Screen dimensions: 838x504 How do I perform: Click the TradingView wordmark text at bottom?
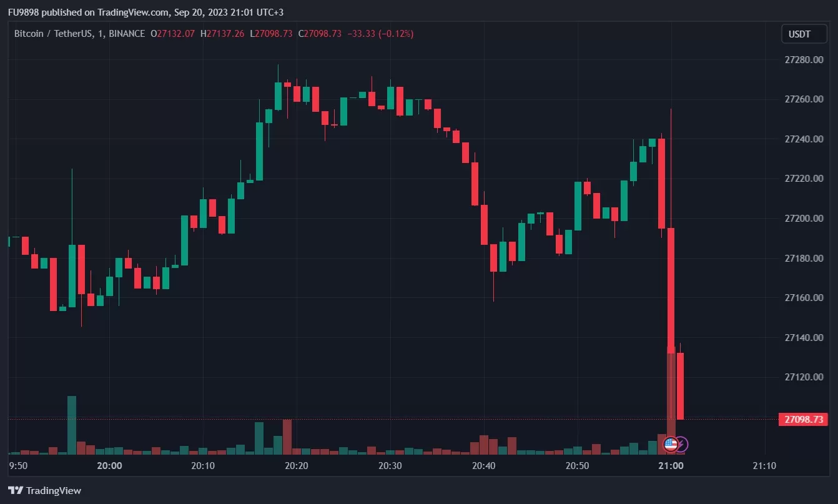click(x=54, y=491)
